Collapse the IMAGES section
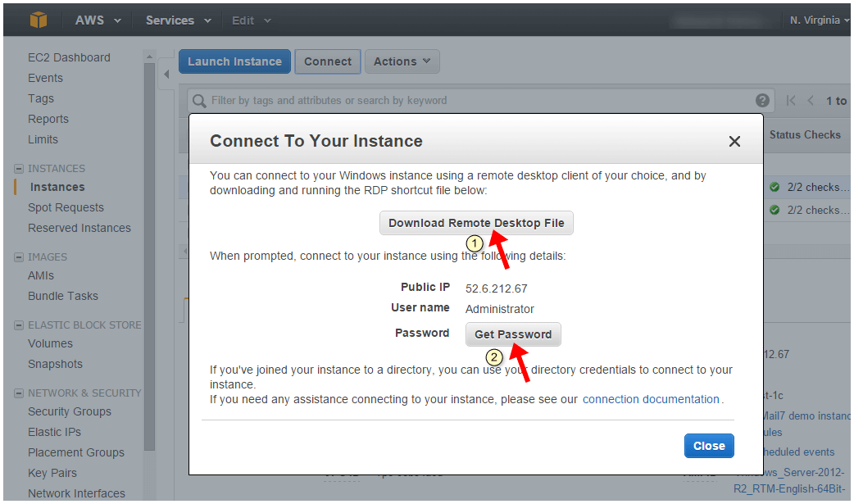The height and width of the screenshot is (504, 854). 19,257
